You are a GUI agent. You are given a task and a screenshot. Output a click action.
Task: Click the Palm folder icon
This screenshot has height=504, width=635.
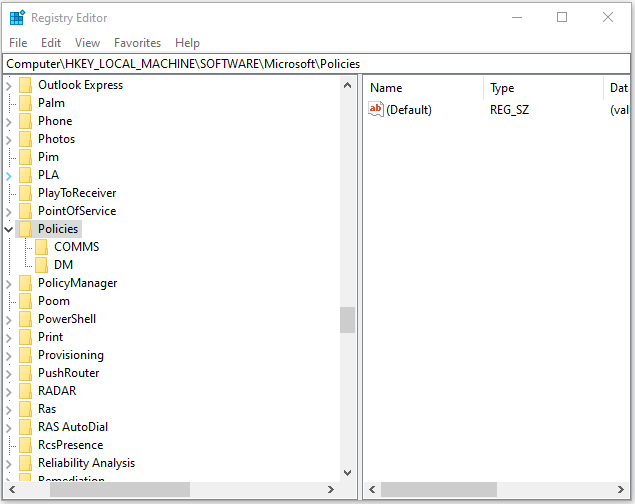coord(26,103)
